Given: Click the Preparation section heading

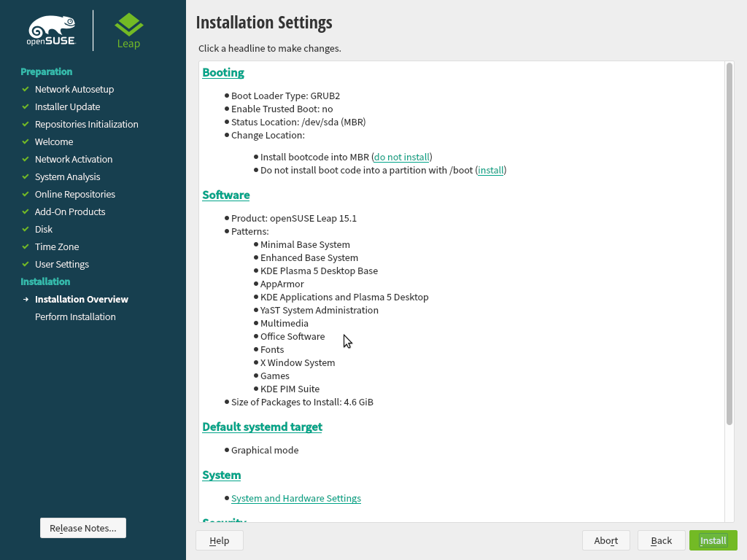Looking at the screenshot, I should [46, 71].
